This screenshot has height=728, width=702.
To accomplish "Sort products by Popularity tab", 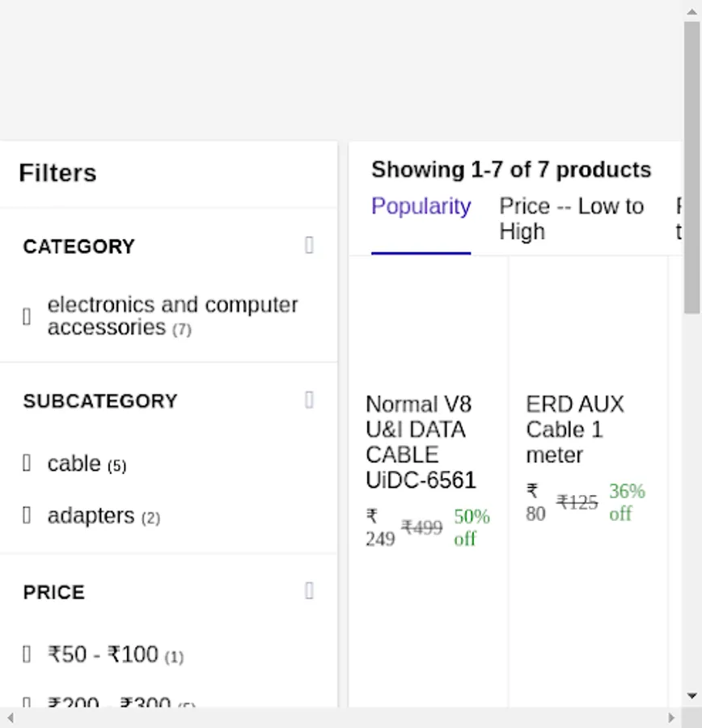I will (421, 207).
